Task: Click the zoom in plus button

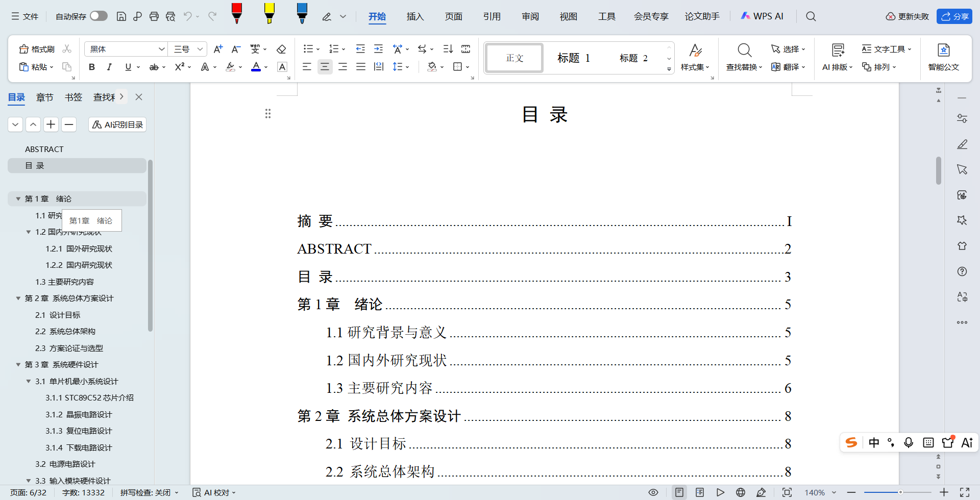Action: coord(944,492)
